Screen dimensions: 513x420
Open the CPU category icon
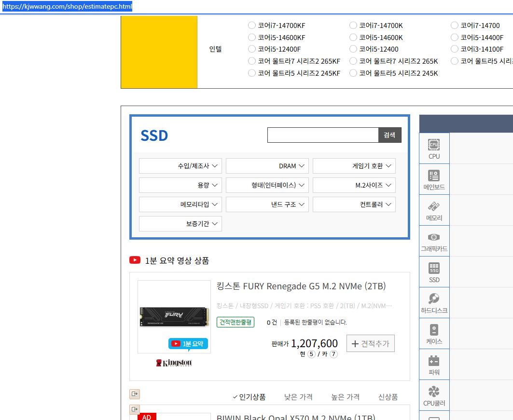point(434,149)
